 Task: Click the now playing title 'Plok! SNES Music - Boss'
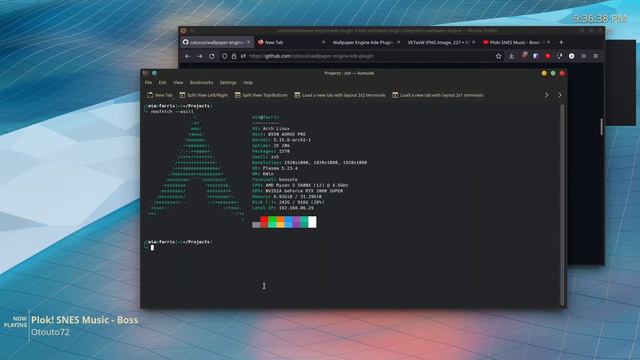84,320
